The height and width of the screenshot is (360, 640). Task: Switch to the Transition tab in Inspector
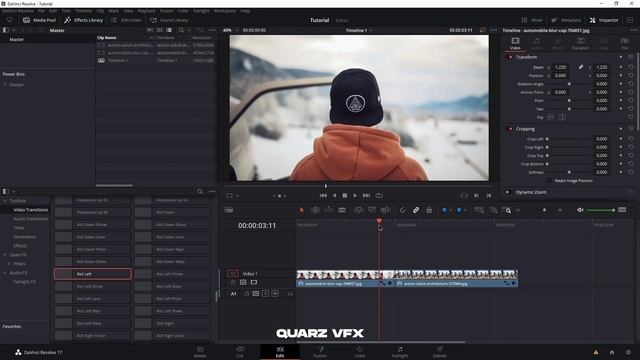[580, 43]
